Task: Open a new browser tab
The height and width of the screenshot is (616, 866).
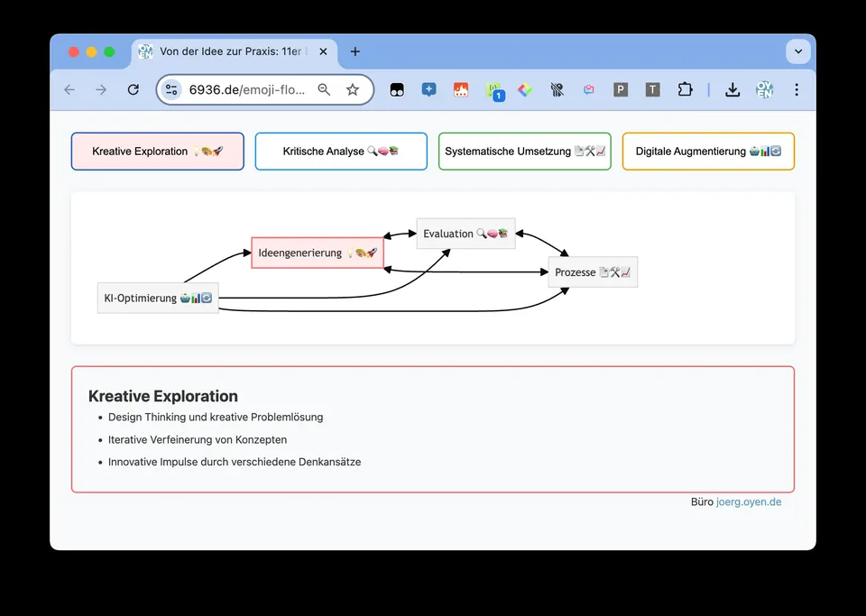Action: 355,51
